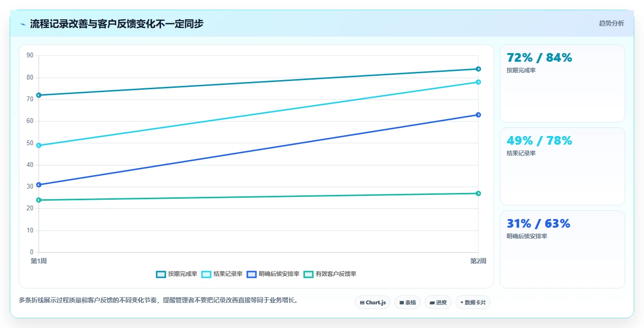Click the 按期完成率 label in the stat card
This screenshot has width=644, height=328.
point(521,70)
